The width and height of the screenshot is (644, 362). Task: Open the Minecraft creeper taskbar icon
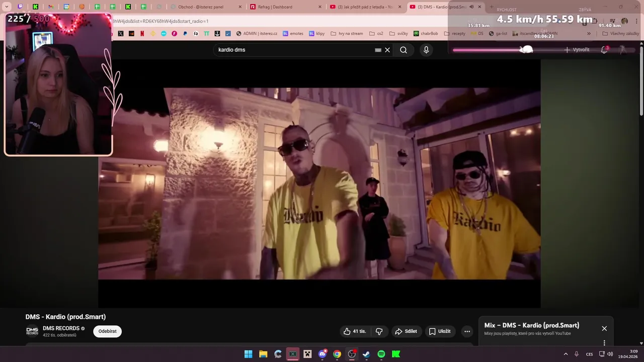(x=307, y=354)
